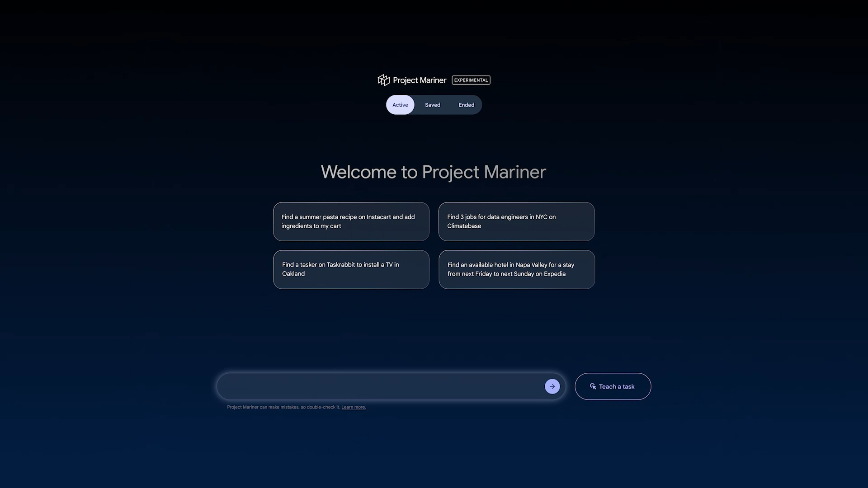Open the Learn more link
This screenshot has width=868, height=488.
pyautogui.click(x=353, y=407)
